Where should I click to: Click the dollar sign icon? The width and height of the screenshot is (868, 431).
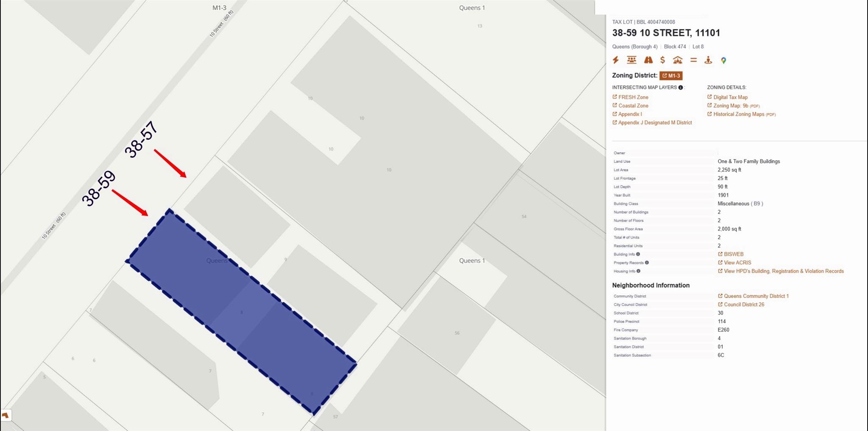662,60
